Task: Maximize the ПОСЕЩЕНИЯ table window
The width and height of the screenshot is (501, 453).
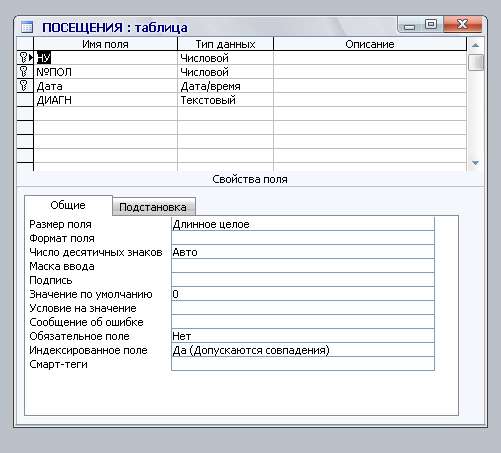Action: (x=431, y=24)
